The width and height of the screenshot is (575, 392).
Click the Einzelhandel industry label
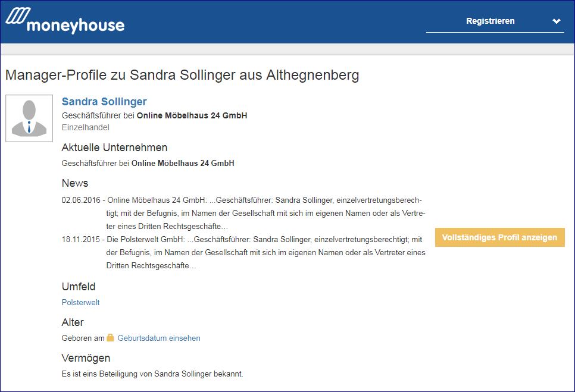[x=85, y=127]
